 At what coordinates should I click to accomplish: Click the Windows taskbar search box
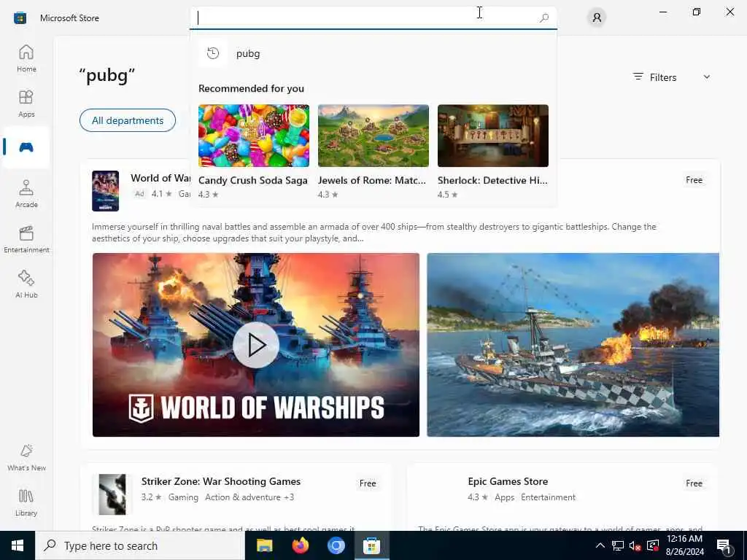pos(140,545)
